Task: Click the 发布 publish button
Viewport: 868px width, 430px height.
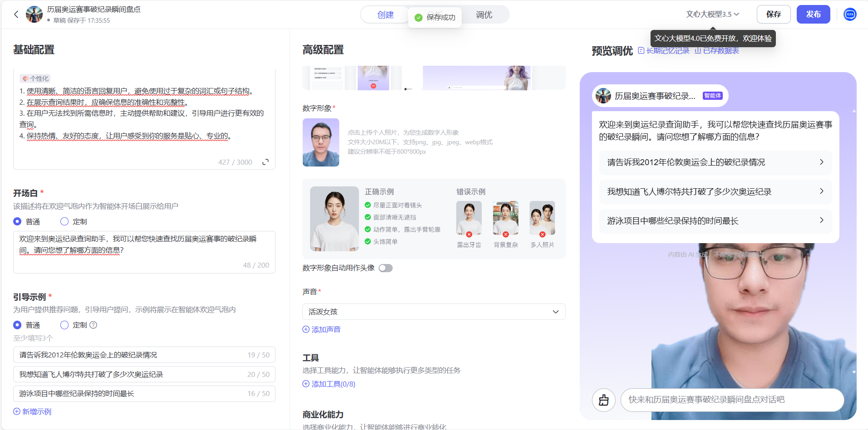Action: point(813,14)
